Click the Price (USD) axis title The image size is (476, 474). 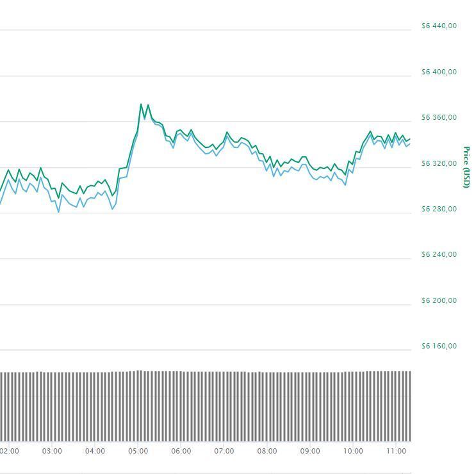pos(466,168)
